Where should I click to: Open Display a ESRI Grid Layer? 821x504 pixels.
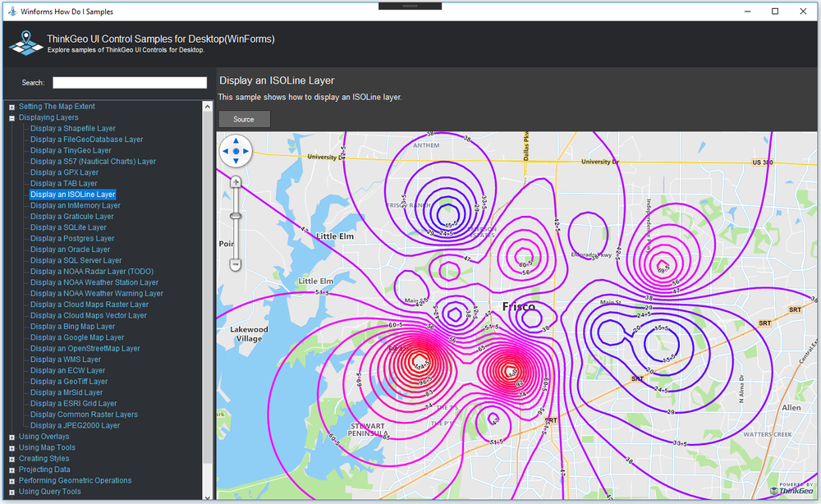(x=73, y=403)
